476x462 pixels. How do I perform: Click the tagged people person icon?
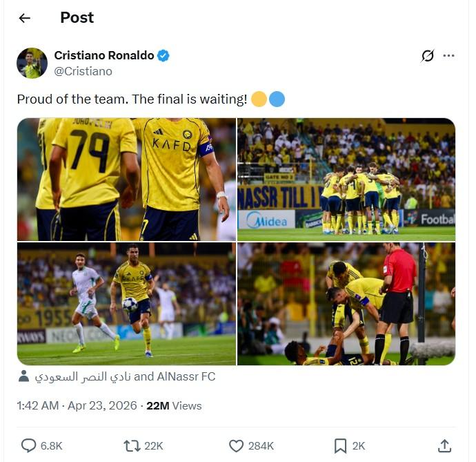(23, 376)
